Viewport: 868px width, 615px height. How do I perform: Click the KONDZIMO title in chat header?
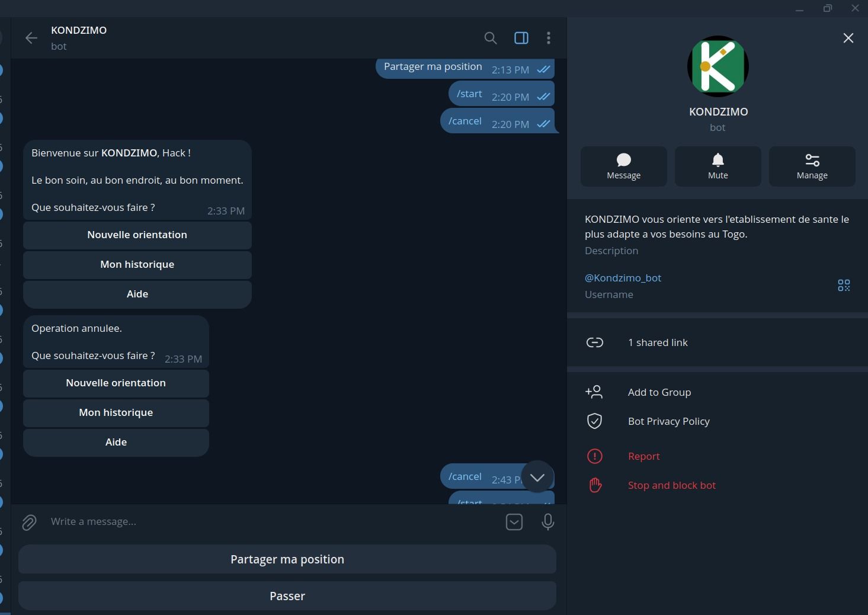(79, 30)
